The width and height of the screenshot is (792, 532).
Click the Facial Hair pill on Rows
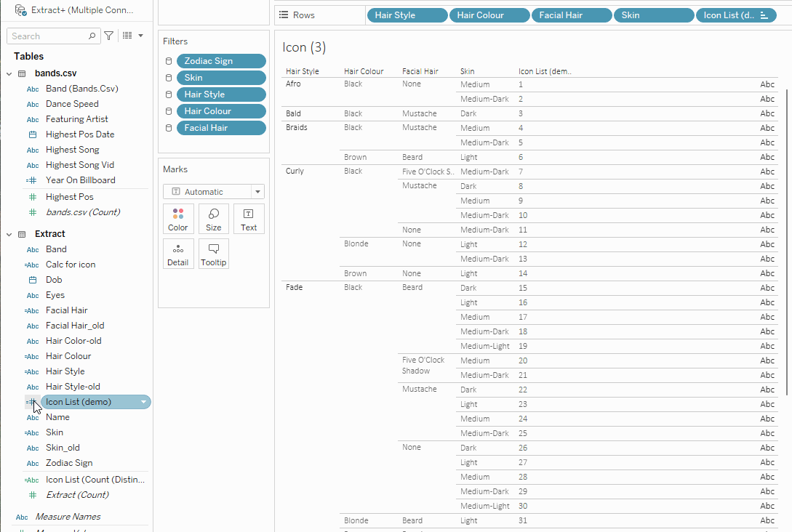pyautogui.click(x=571, y=15)
